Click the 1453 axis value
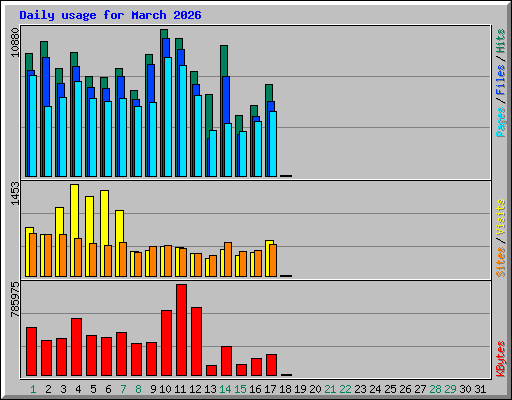 [x=15, y=193]
